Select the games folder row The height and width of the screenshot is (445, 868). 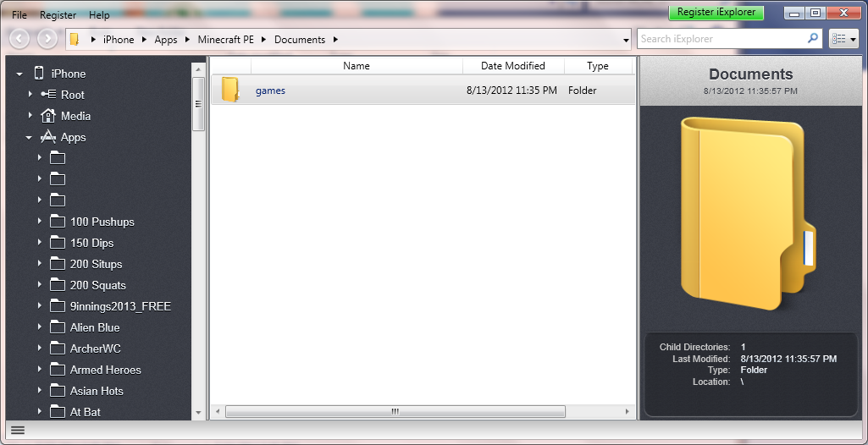click(x=423, y=91)
